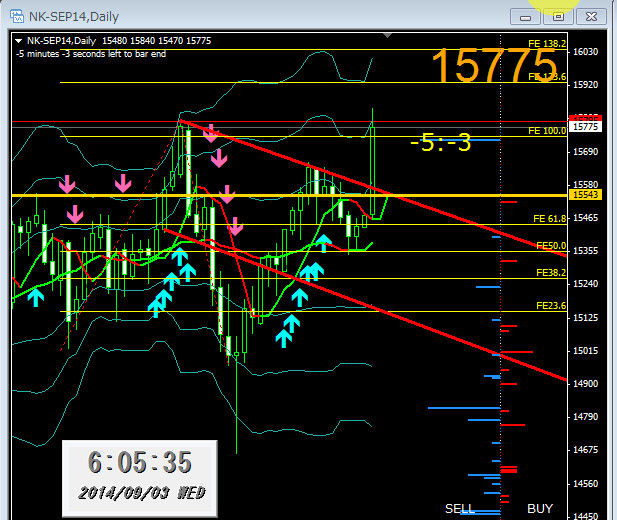Select the FE38.2 Fibonacci label
Screen dimensions: 617x520
coord(551,273)
